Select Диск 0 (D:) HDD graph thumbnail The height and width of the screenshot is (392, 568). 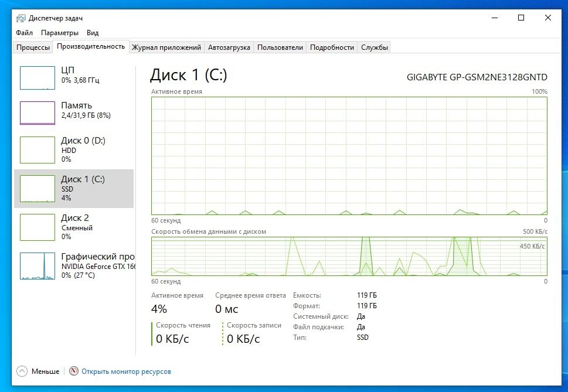tap(38, 149)
